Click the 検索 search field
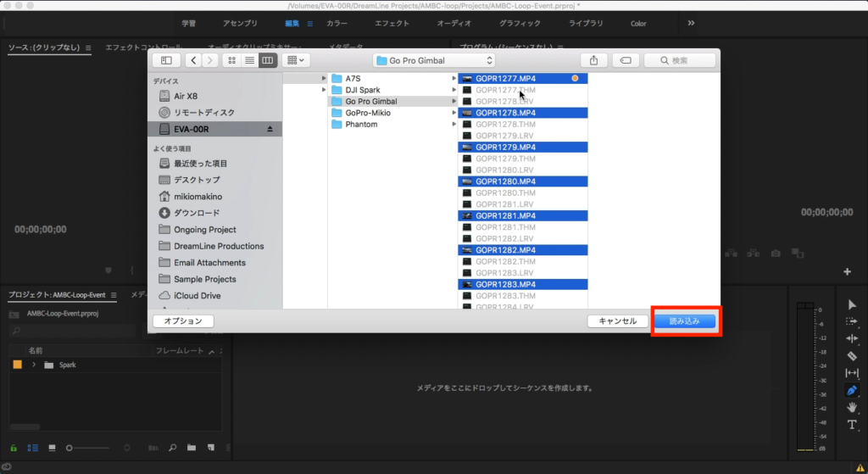The height and width of the screenshot is (474, 868). coord(680,60)
